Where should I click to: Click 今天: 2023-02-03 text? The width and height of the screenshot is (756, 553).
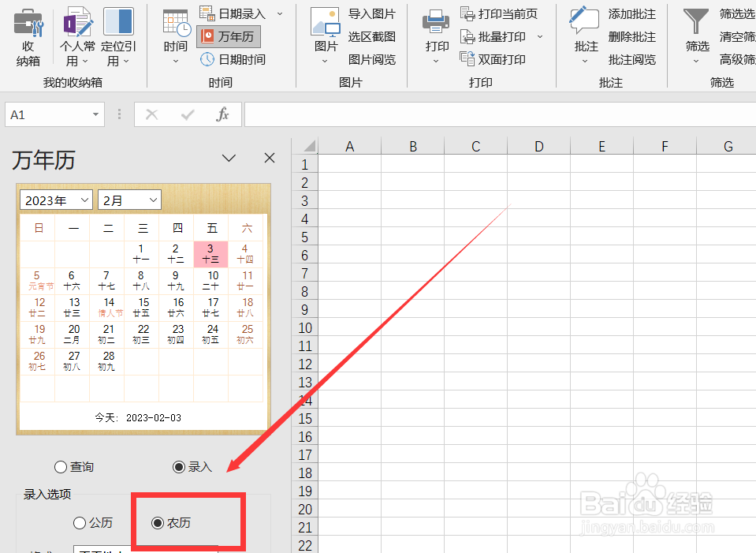point(139,417)
